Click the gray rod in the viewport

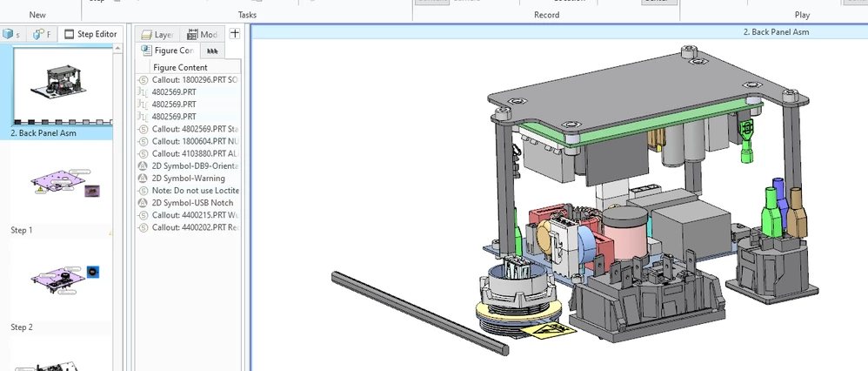(419, 314)
